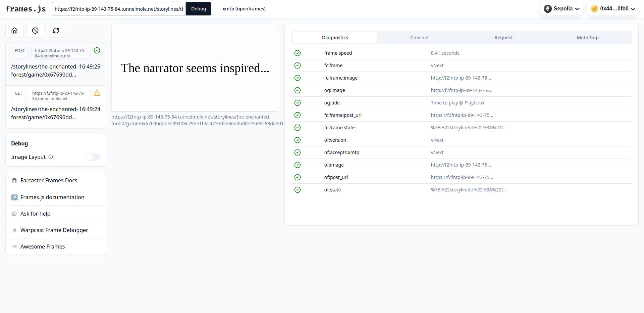The width and height of the screenshot is (644, 313).
Task: Click the fc:frame vNext value
Action: point(437,65)
